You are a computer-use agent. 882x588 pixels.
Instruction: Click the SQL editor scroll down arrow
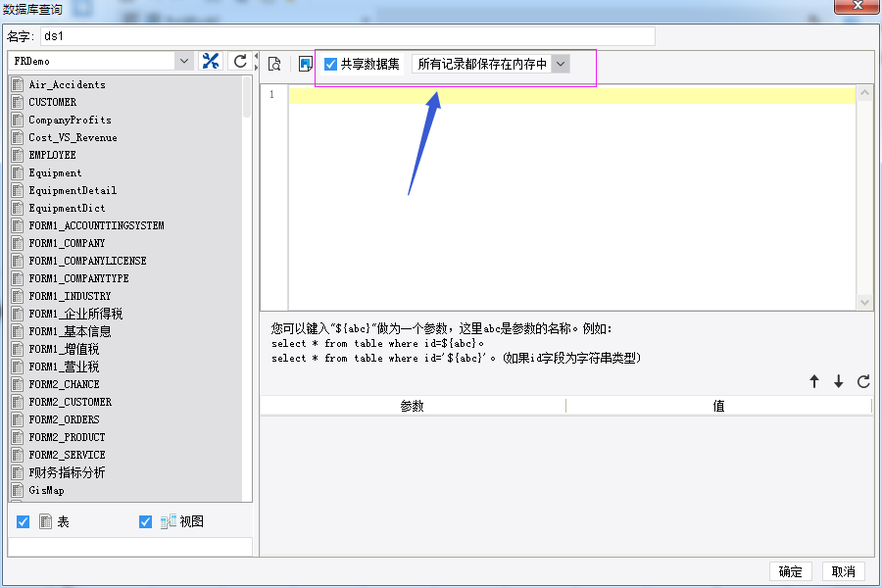864,302
